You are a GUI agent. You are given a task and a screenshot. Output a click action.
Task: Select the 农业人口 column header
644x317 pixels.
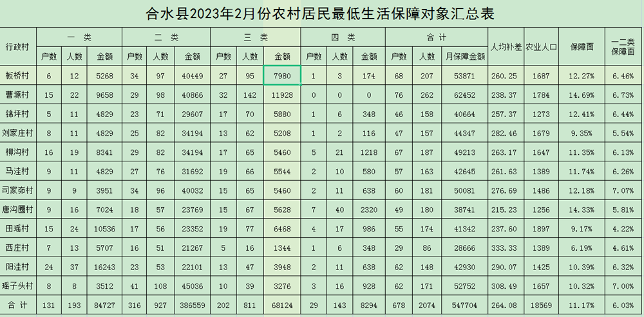[541, 47]
